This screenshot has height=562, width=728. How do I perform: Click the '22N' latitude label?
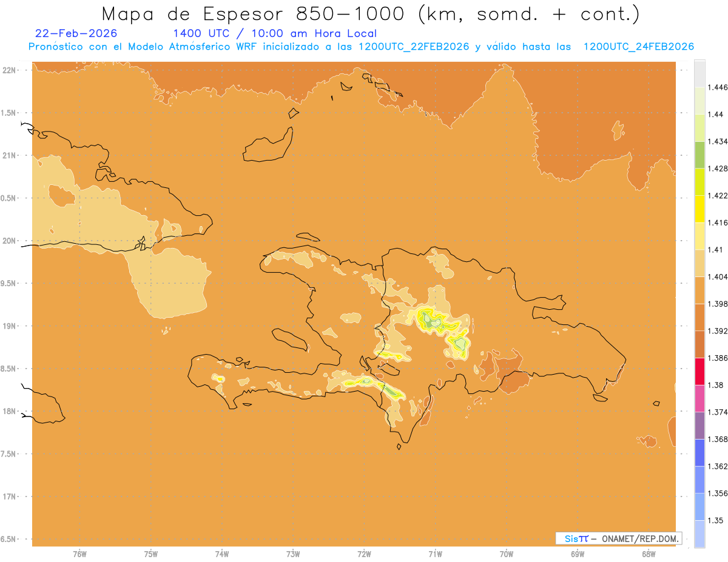click(10, 70)
